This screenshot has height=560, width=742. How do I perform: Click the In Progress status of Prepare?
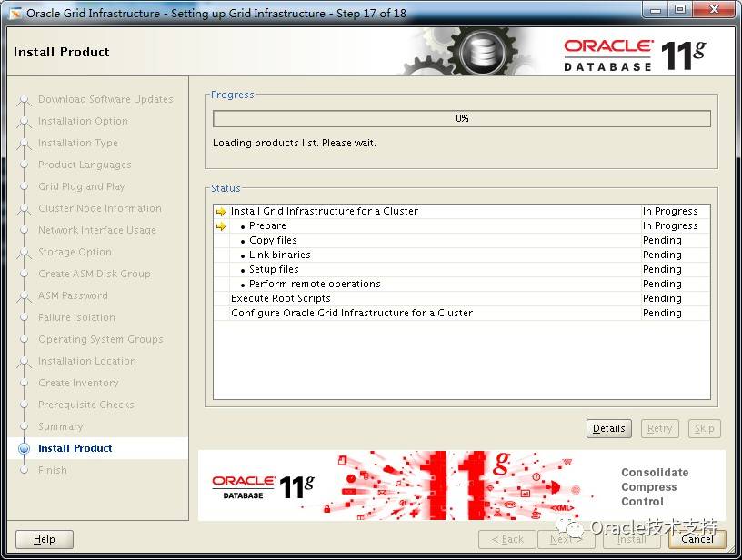[x=670, y=225]
